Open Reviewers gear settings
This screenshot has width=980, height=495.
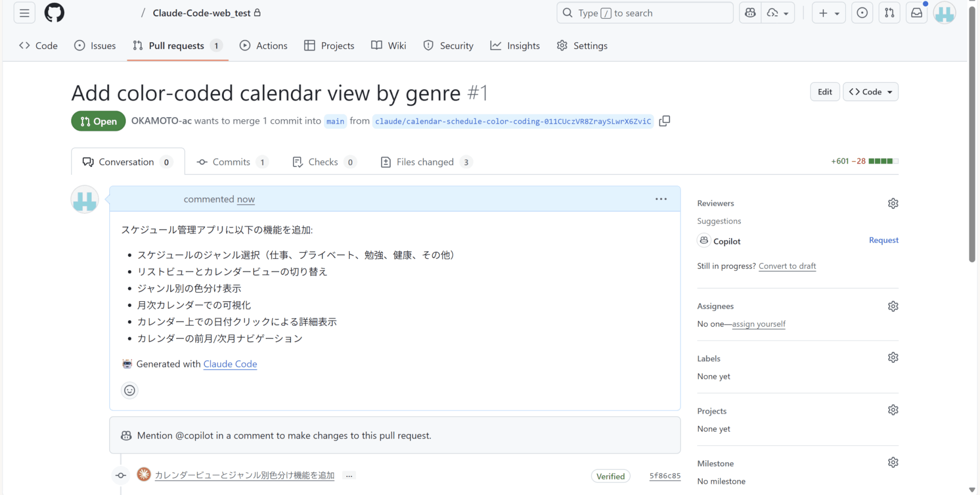coord(893,203)
